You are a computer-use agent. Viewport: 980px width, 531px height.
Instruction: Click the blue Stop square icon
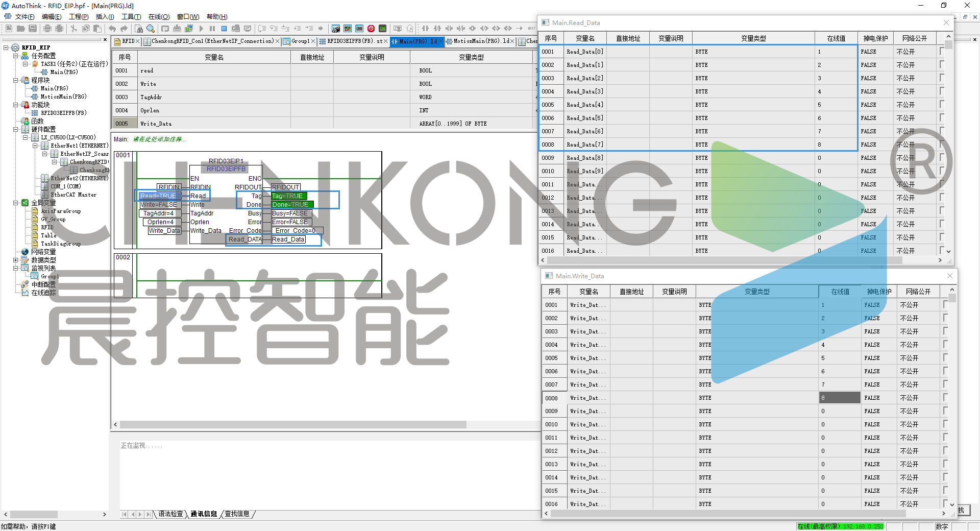click(224, 29)
